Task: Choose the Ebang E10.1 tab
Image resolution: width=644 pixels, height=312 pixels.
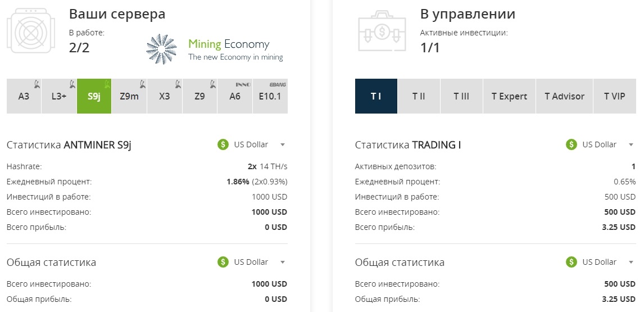Action: (x=270, y=96)
